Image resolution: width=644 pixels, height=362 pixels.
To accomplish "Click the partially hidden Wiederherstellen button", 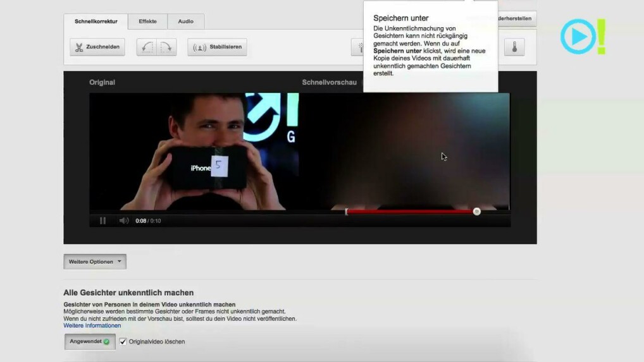I will pos(517,19).
